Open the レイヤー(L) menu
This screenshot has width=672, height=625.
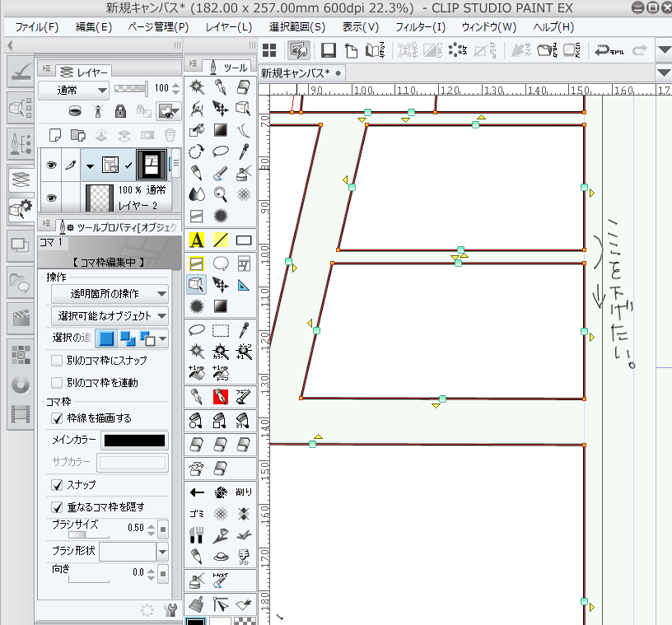[x=228, y=26]
